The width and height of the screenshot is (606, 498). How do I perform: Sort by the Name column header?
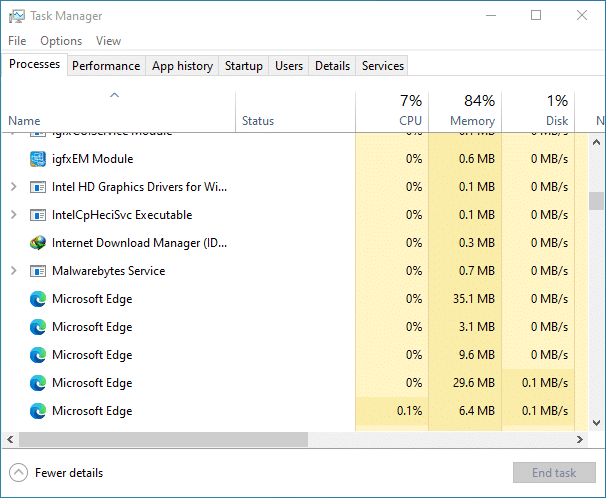pos(118,112)
